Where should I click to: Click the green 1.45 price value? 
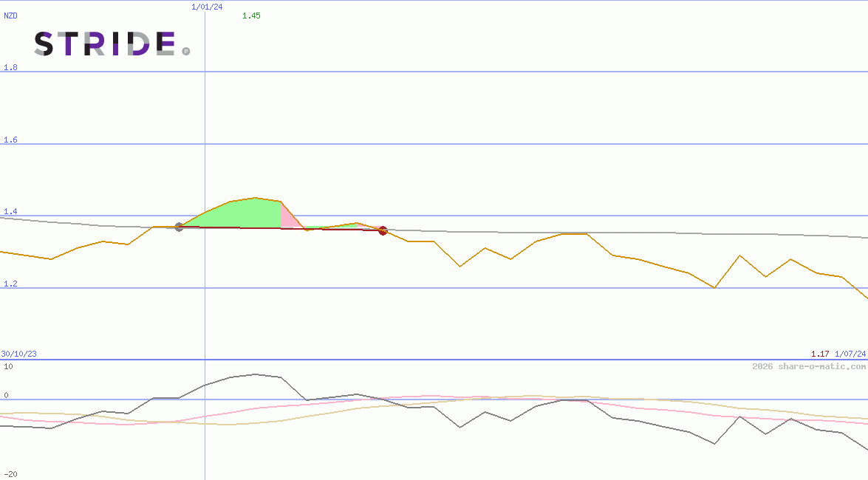point(251,16)
